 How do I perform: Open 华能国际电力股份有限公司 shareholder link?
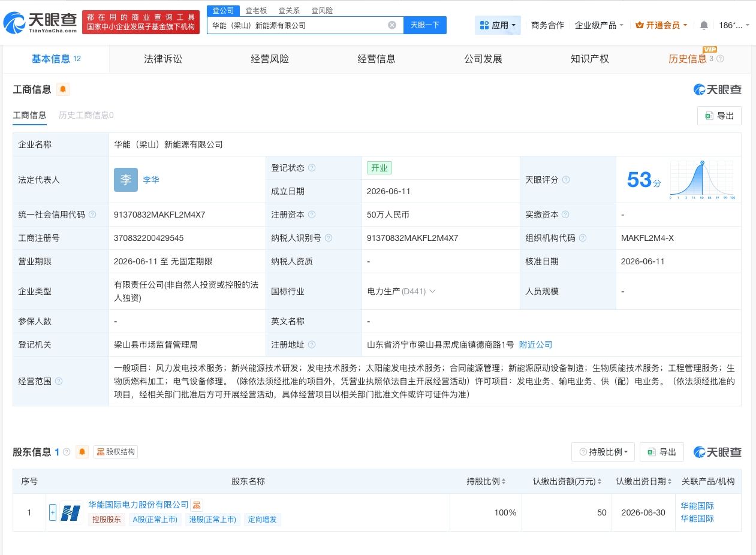(x=138, y=505)
